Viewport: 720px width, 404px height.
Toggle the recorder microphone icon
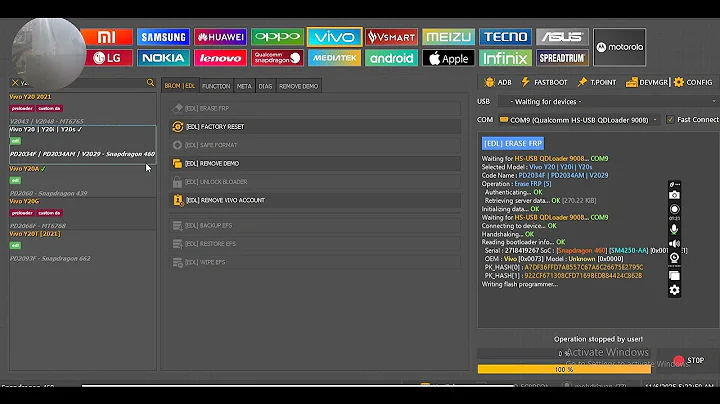[x=674, y=229]
